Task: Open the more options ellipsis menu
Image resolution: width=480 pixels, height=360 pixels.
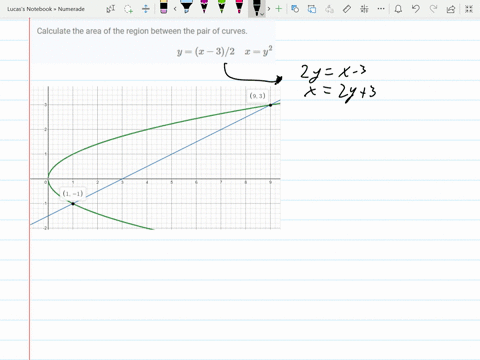Action: pyautogui.click(x=381, y=9)
